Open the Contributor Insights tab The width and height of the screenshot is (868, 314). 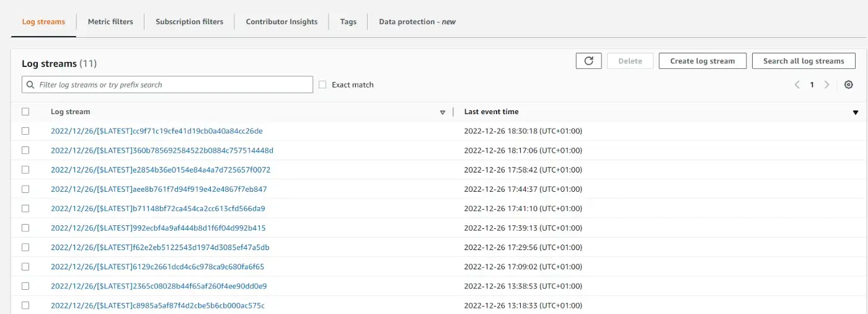[281, 22]
